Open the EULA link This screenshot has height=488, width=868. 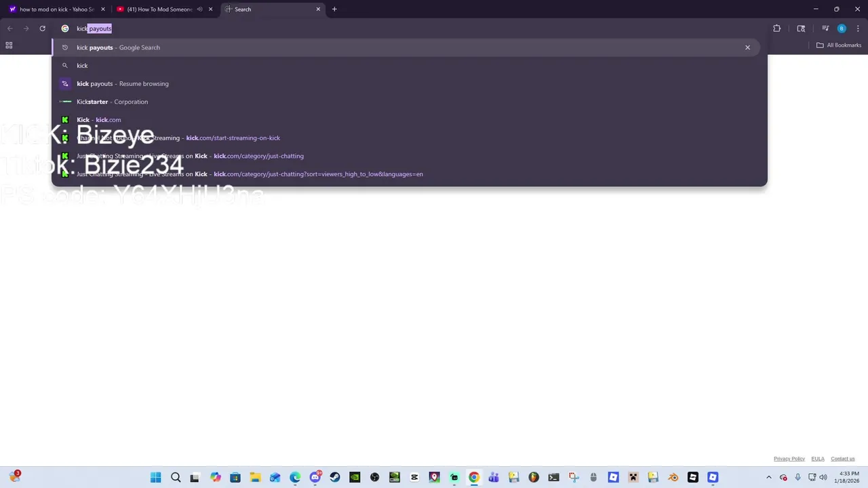(x=818, y=459)
